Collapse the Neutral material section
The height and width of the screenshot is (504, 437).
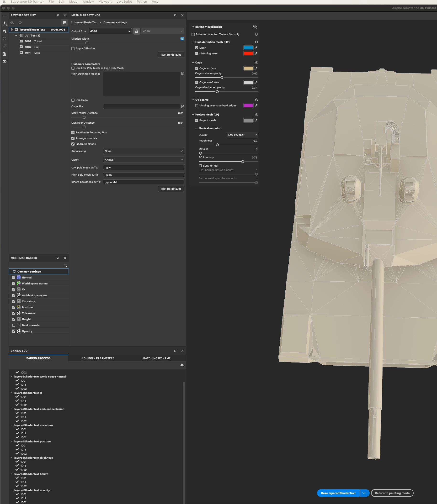[x=197, y=128]
